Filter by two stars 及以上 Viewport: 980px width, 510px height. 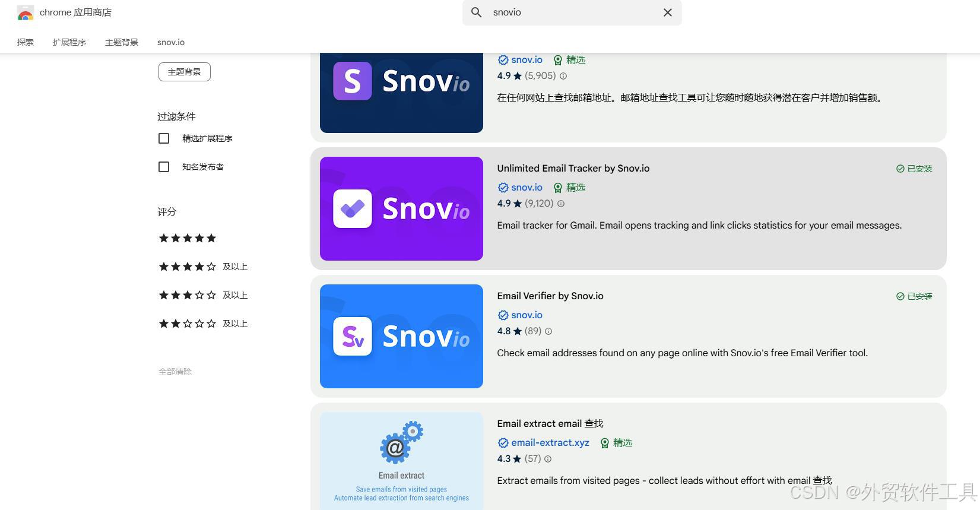(203, 324)
